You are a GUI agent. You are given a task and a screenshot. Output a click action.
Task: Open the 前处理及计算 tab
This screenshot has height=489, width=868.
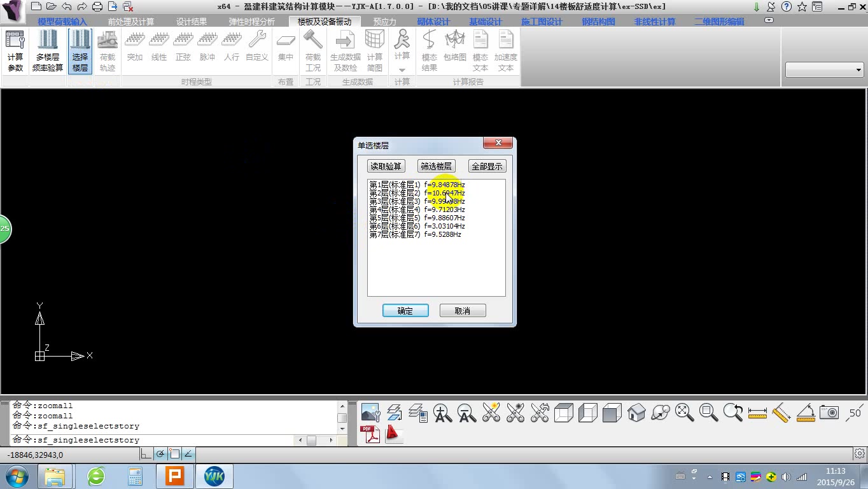131,22
